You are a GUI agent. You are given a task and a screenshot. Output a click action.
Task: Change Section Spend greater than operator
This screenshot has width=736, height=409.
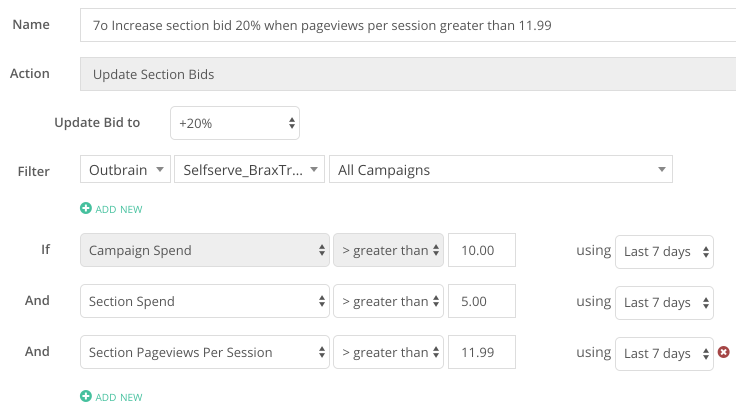[388, 301]
